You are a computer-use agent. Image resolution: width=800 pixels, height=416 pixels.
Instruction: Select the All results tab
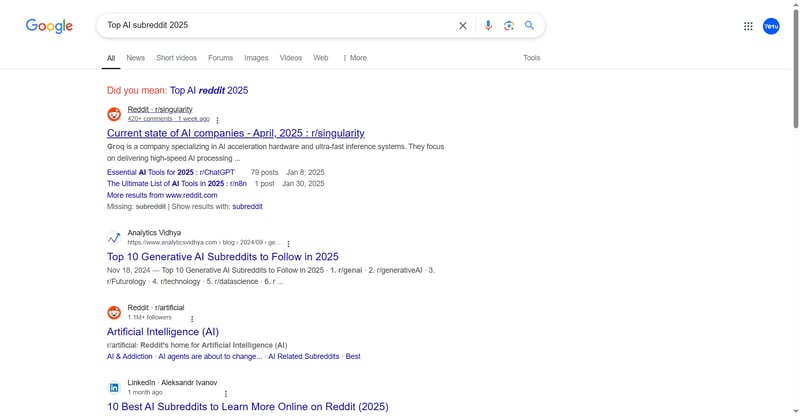click(x=111, y=58)
